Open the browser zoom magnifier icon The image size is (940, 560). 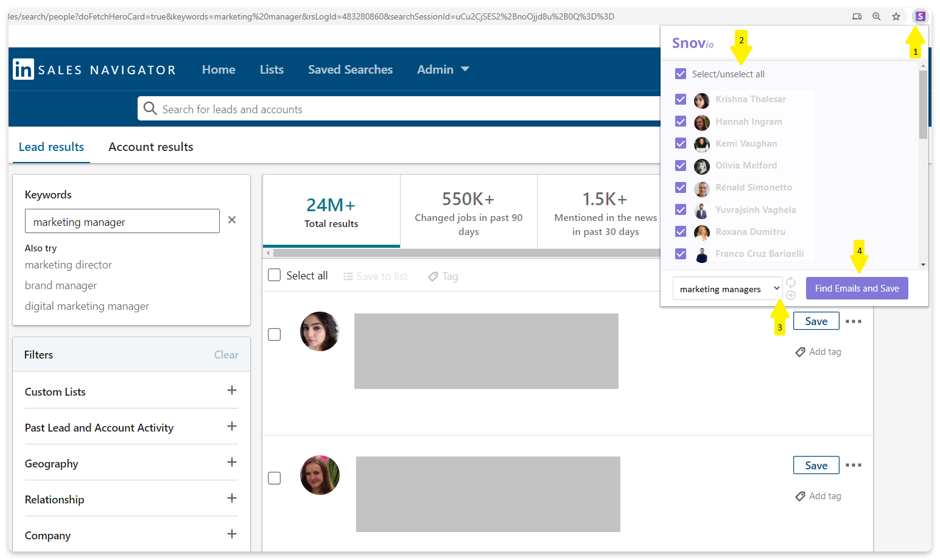[x=877, y=16]
